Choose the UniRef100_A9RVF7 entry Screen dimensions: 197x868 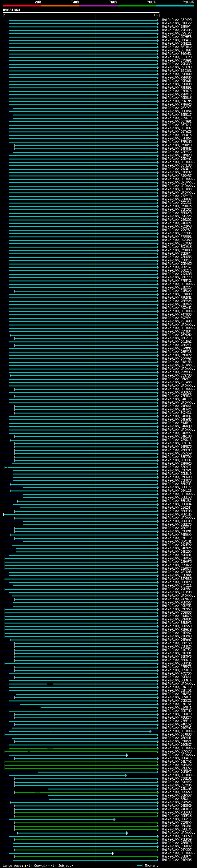177,94
